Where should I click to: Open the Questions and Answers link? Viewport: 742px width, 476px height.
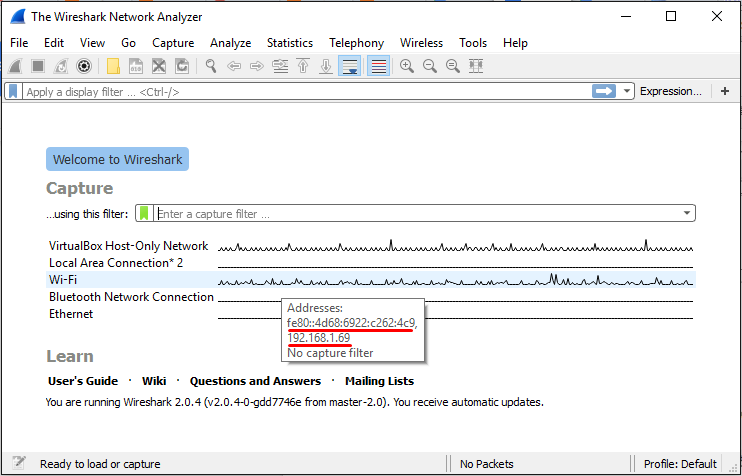coord(255,381)
